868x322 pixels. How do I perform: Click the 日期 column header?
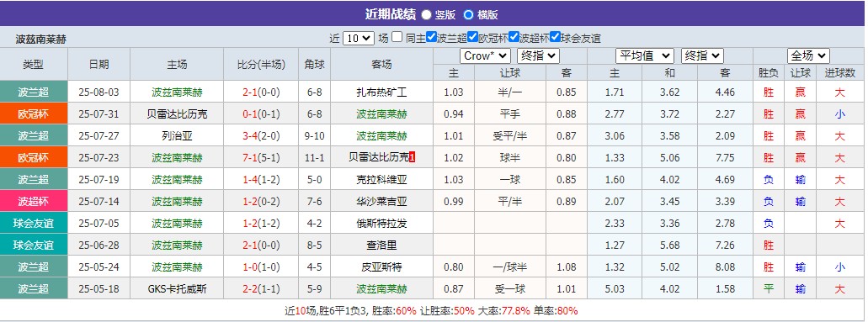coord(99,64)
